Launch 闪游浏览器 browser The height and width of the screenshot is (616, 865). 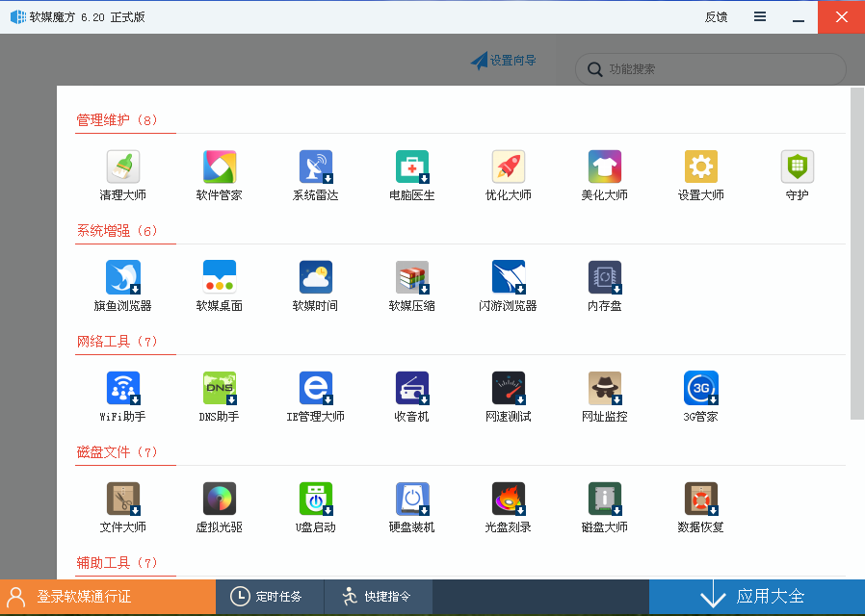coord(508,287)
